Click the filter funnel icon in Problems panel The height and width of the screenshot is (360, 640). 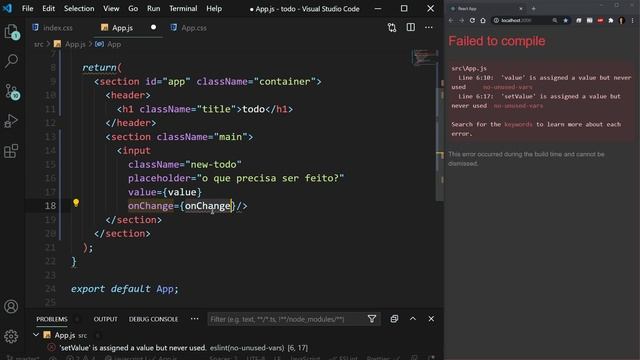[x=372, y=319]
